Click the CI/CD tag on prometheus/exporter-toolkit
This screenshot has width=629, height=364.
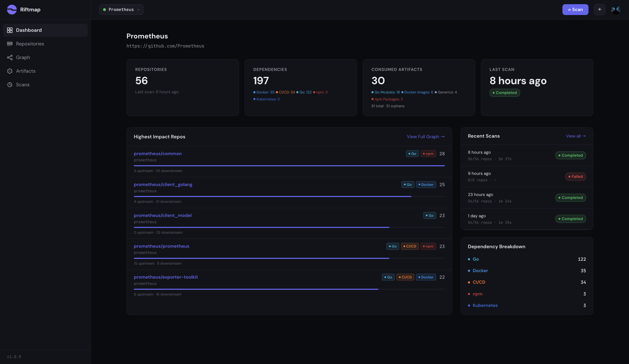tap(405, 277)
